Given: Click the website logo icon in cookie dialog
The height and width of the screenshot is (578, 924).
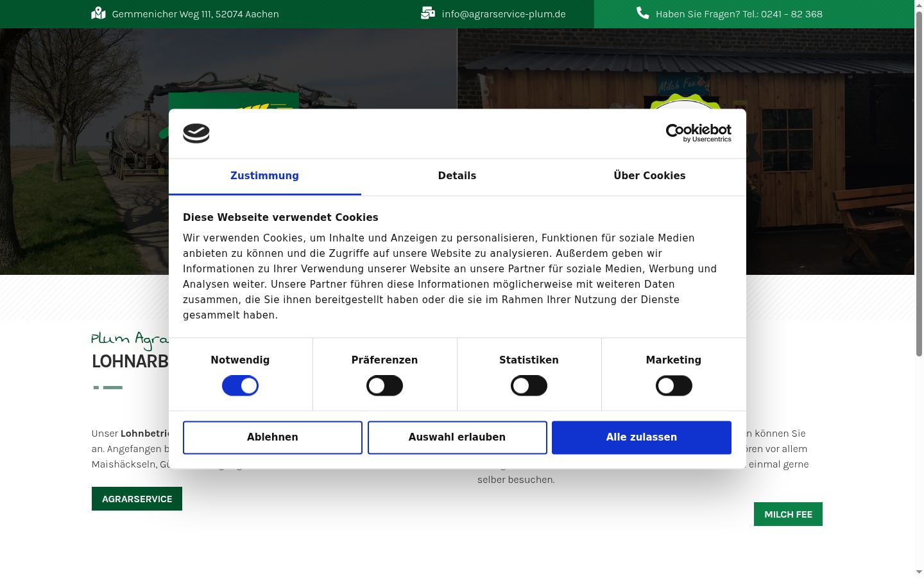Looking at the screenshot, I should [196, 133].
